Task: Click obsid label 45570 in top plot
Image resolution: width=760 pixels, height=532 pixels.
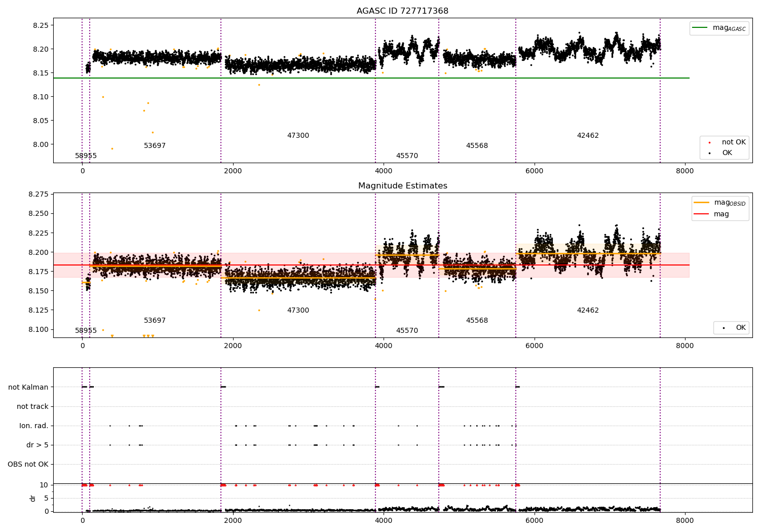Action: (407, 156)
